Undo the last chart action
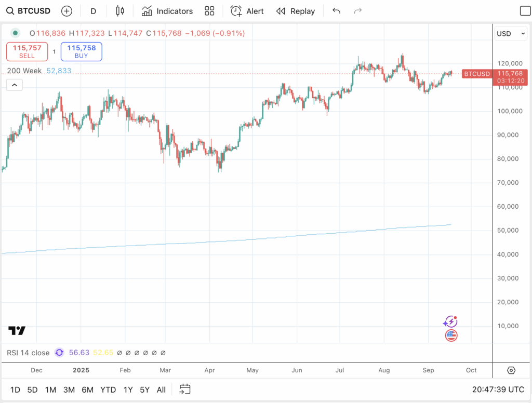Viewport: 532px width, 403px height. 336,10
